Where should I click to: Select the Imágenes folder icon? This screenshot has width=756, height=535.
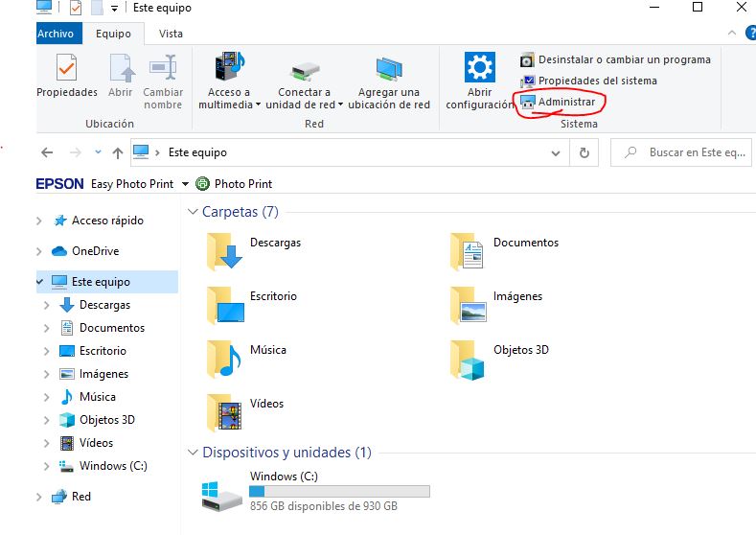pyautogui.click(x=468, y=305)
